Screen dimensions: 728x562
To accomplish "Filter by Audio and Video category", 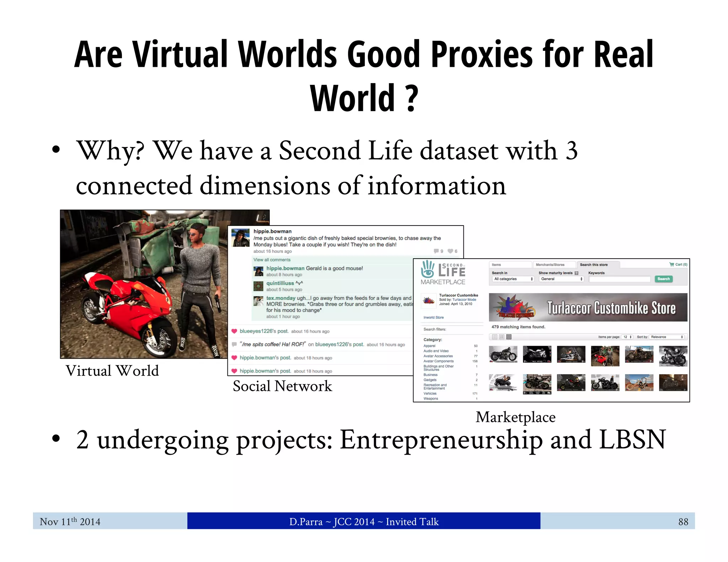I will pyautogui.click(x=436, y=351).
